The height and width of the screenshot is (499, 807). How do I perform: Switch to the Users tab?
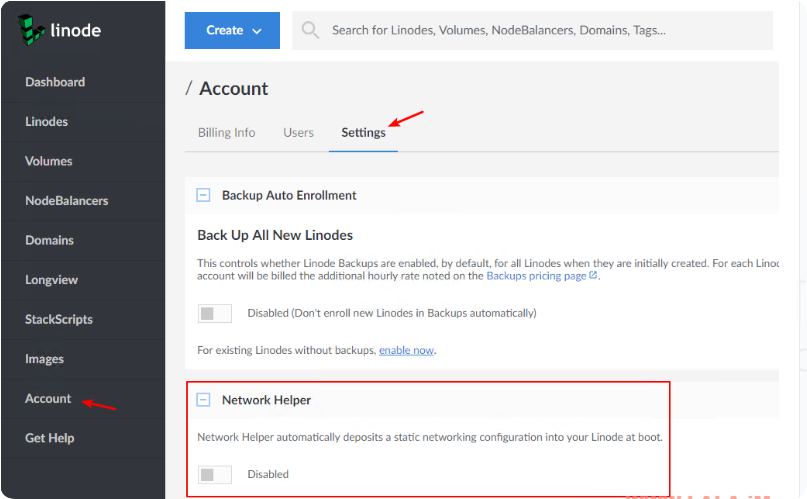[x=298, y=133]
